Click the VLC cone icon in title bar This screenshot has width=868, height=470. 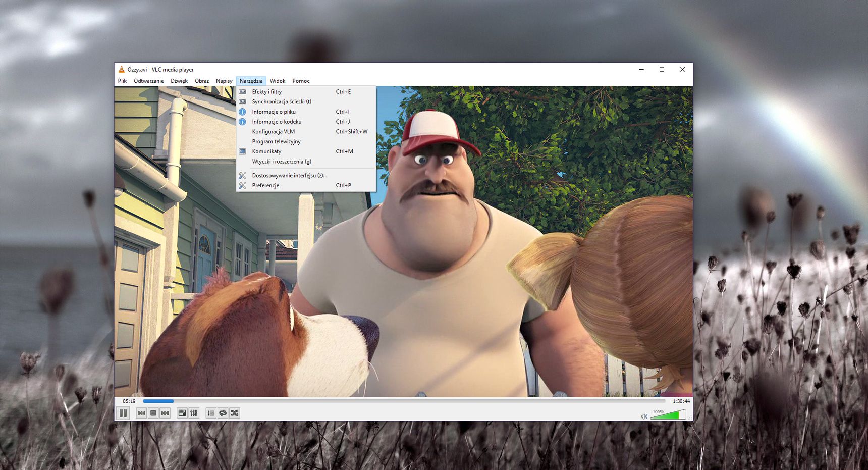(121, 69)
